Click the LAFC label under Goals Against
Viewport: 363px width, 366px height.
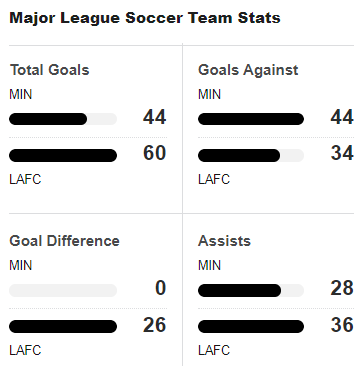(214, 179)
